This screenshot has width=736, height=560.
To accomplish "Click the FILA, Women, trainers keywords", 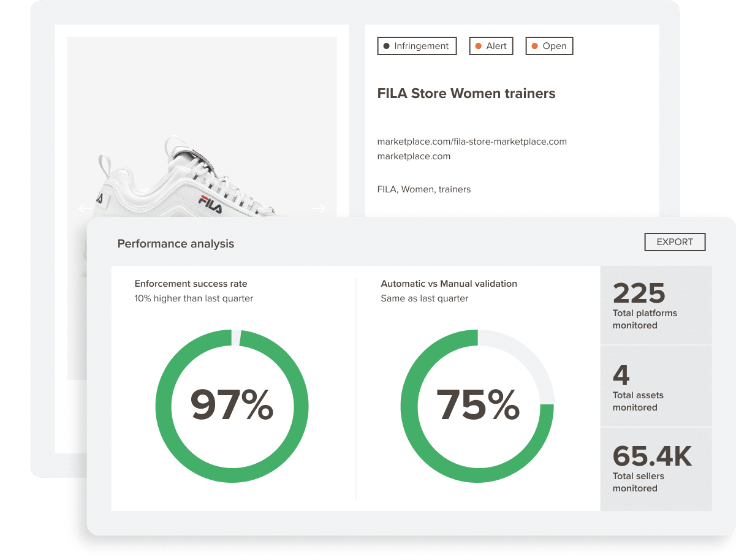I will point(424,189).
